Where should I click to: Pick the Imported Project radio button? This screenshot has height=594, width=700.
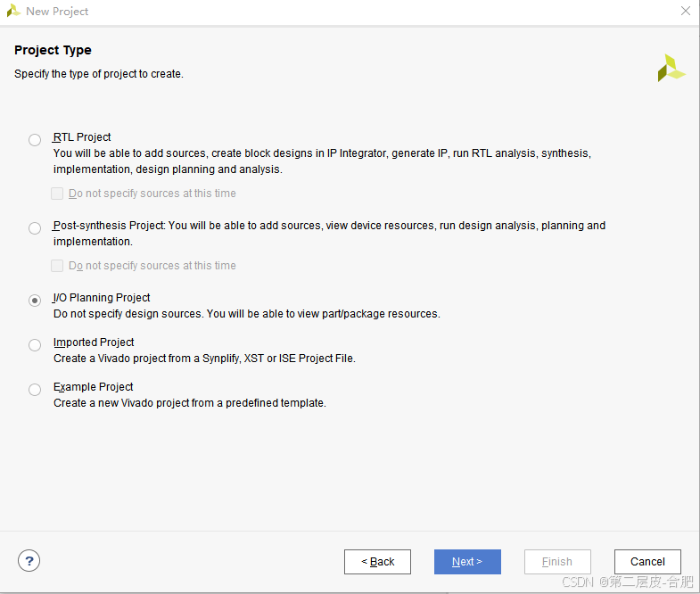click(35, 345)
